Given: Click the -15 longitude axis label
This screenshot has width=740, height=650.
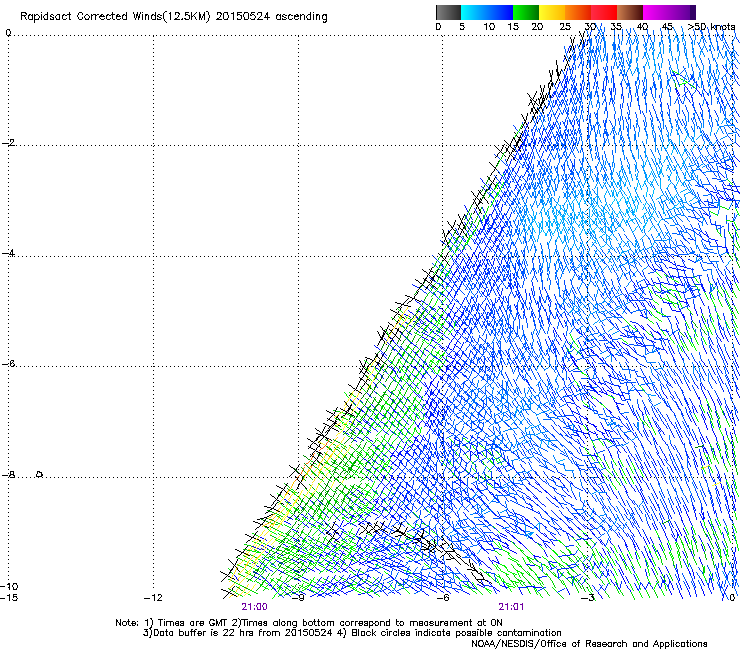Looking at the screenshot, I should (9, 598).
